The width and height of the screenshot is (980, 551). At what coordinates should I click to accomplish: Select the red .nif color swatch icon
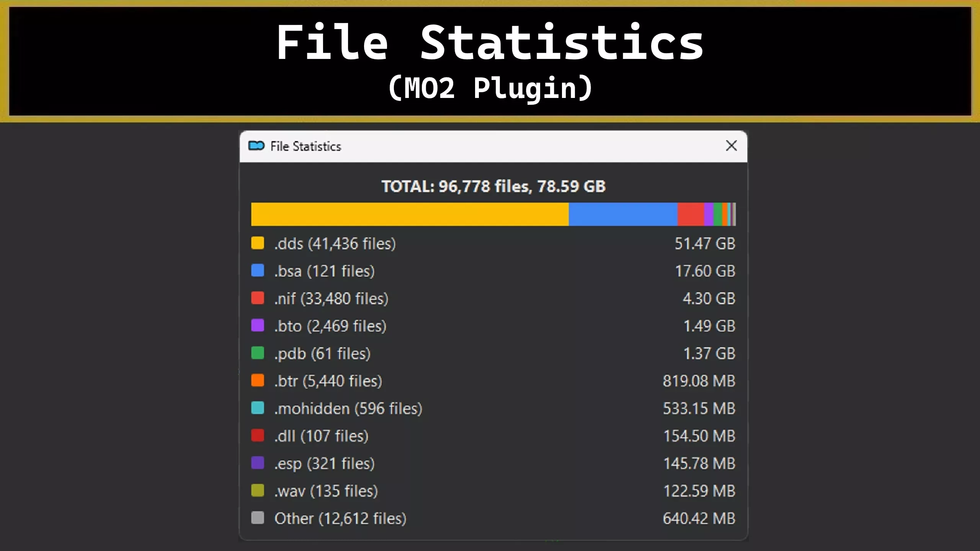tap(257, 298)
